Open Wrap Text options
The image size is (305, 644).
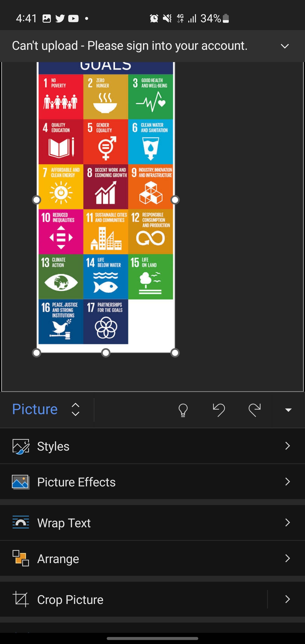[x=152, y=523]
